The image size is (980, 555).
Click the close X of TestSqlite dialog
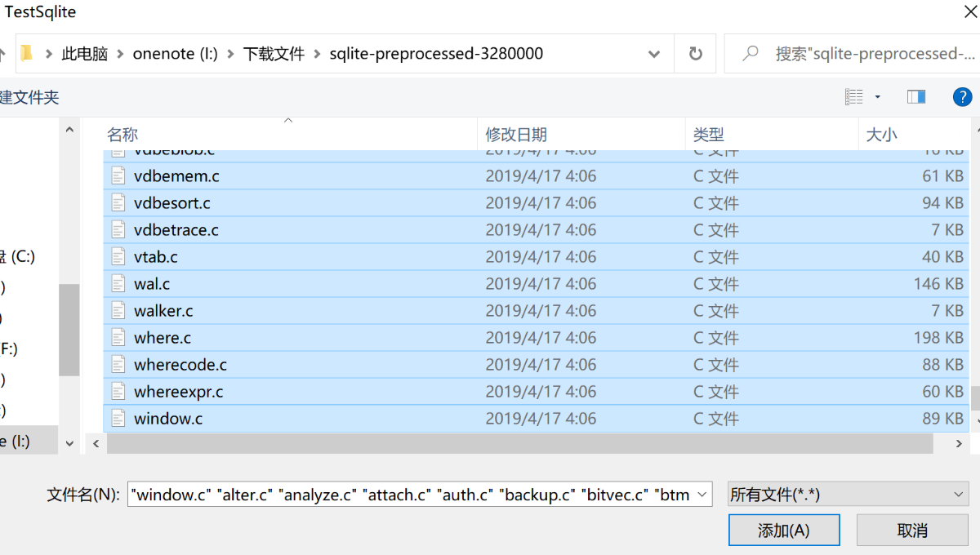tap(971, 11)
